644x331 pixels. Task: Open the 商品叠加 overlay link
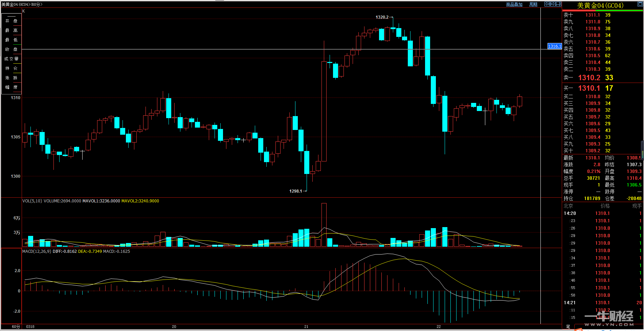coord(514,4)
